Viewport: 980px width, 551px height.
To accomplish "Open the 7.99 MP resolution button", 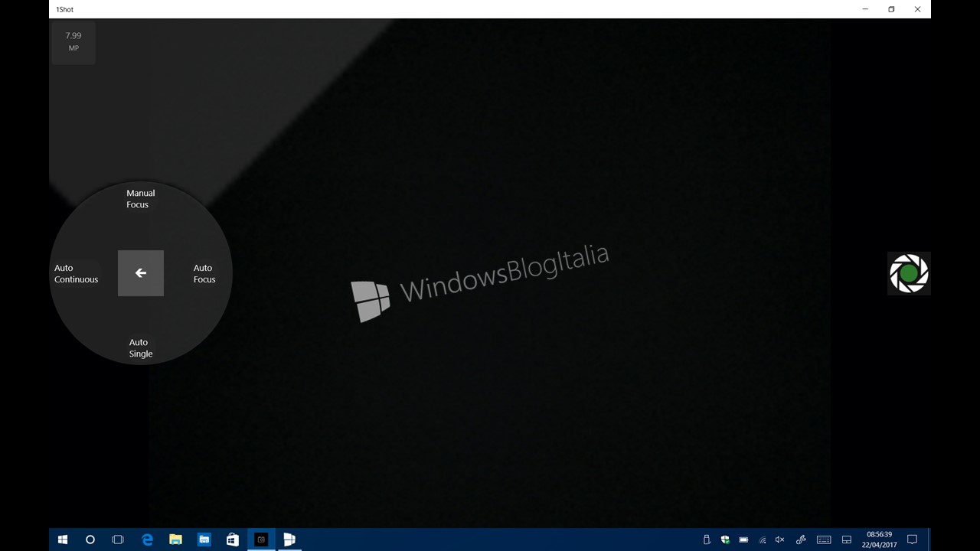I will (73, 42).
